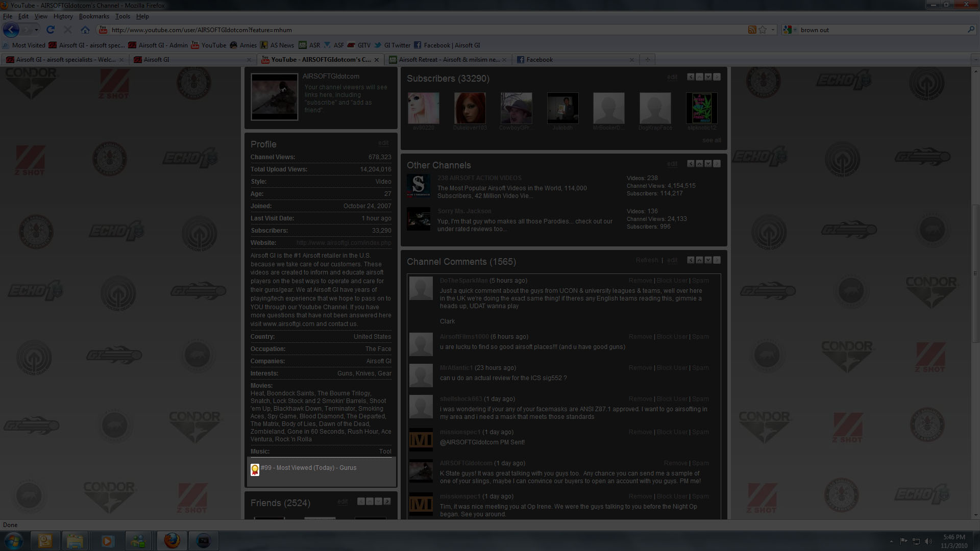The image size is (980, 551).
Task: Move Channel Comments module up arrow
Action: (x=699, y=260)
